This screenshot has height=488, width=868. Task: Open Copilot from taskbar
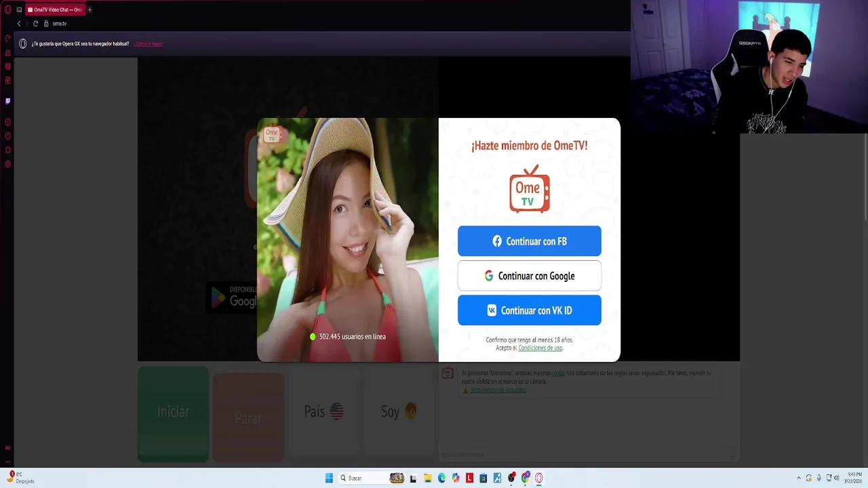(455, 478)
